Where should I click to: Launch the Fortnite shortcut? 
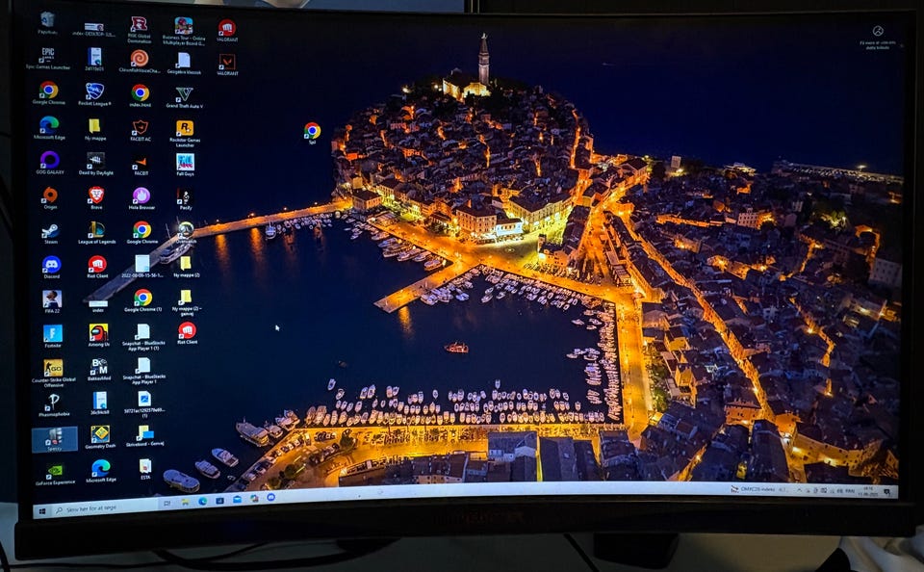click(x=52, y=336)
